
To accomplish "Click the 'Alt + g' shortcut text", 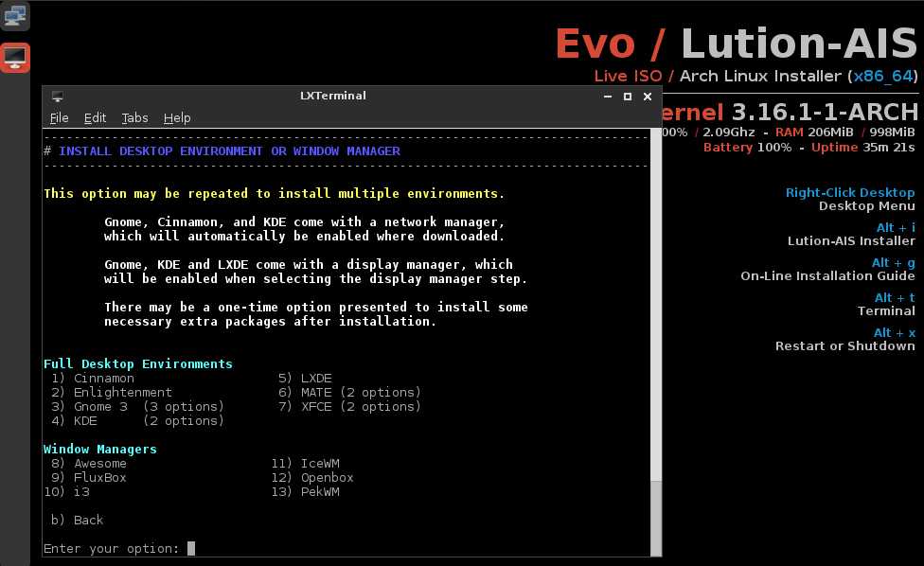I will click(x=894, y=263).
